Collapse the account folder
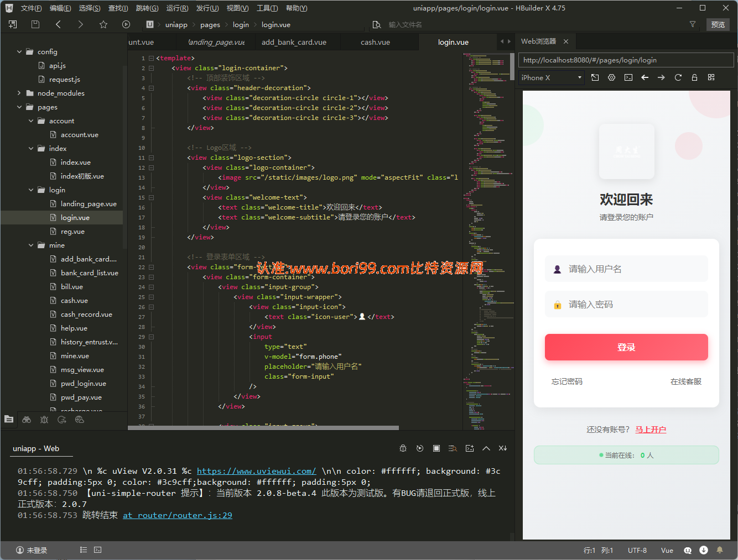 31,121
